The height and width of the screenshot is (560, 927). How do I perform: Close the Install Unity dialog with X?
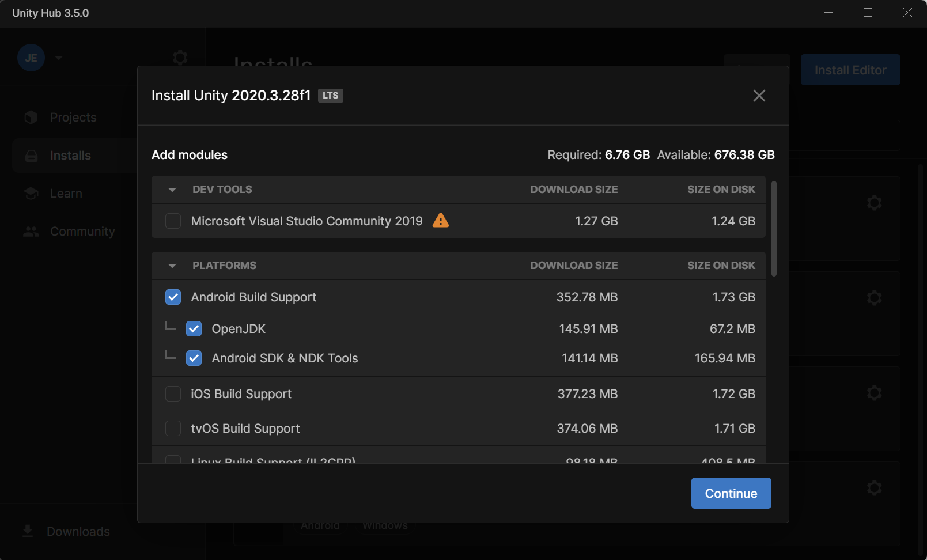coord(759,96)
